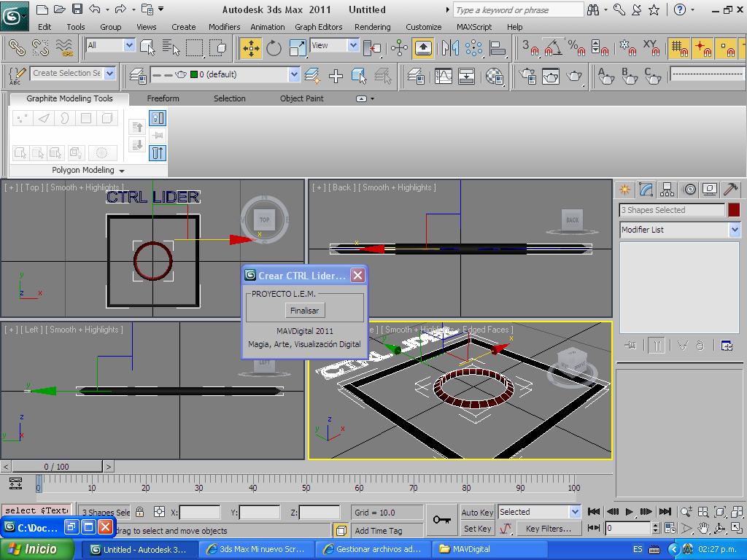Click the green layer color swatch
Image resolution: width=747 pixels, height=560 pixels.
[x=194, y=74]
